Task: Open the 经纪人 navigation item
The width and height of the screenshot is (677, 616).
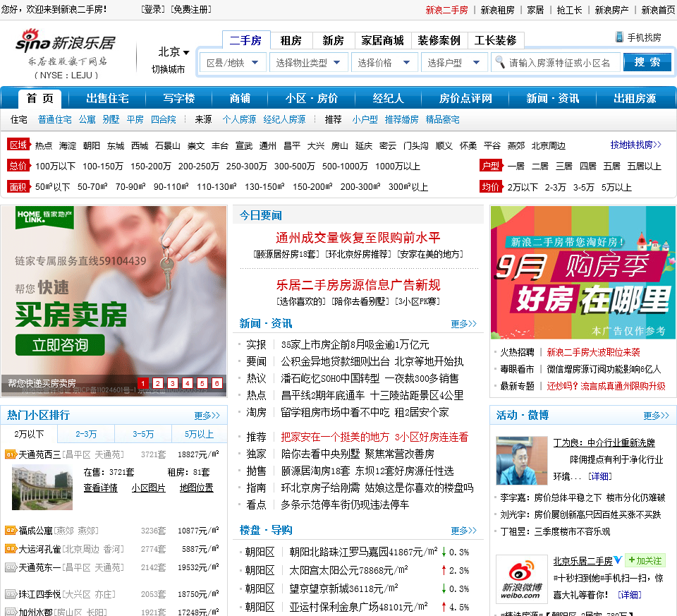Action: click(388, 99)
